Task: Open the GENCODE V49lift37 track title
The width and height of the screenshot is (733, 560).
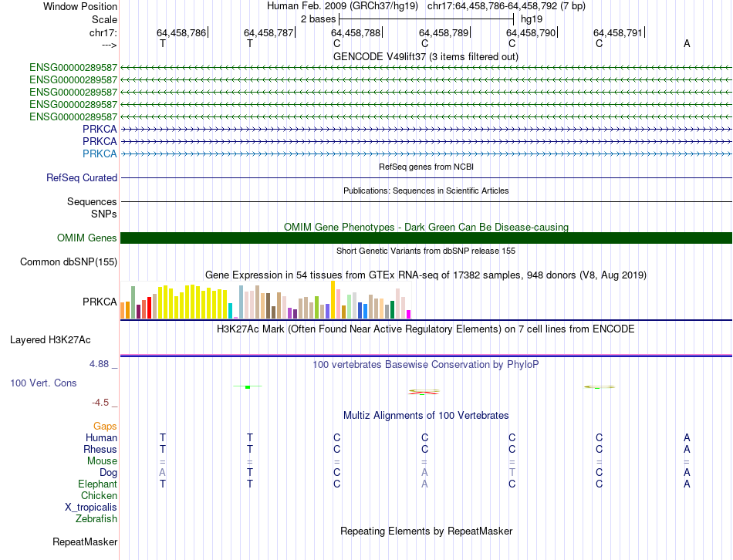Action: tap(426, 56)
